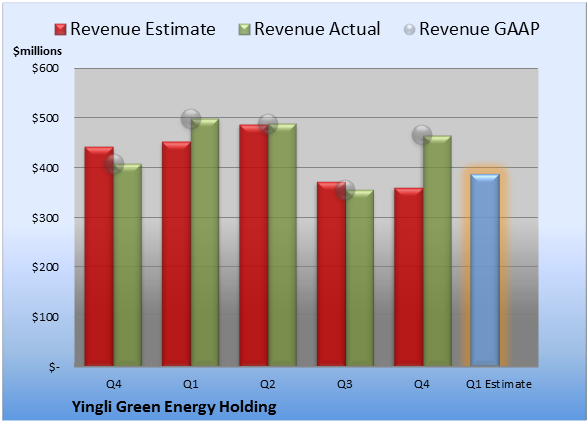Viewport: 588px width, 422px height.
Task: Select the second Q4 red estimate bar
Action: click(409, 277)
